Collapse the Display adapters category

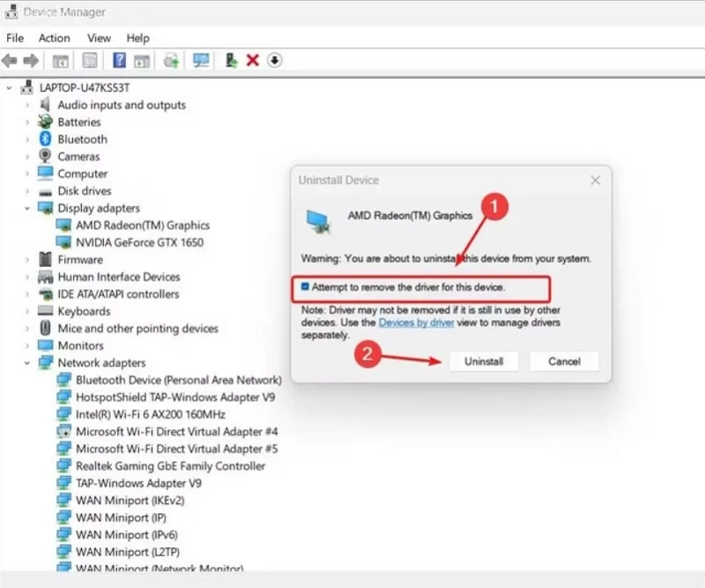click(27, 208)
